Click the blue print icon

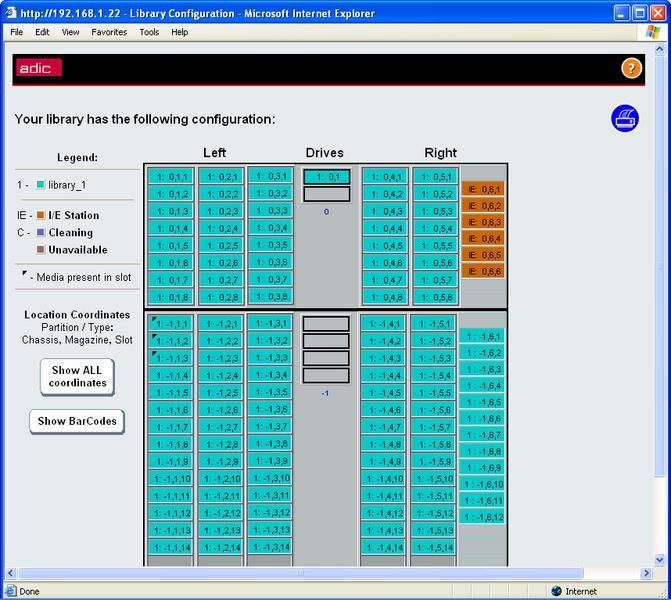[625, 118]
